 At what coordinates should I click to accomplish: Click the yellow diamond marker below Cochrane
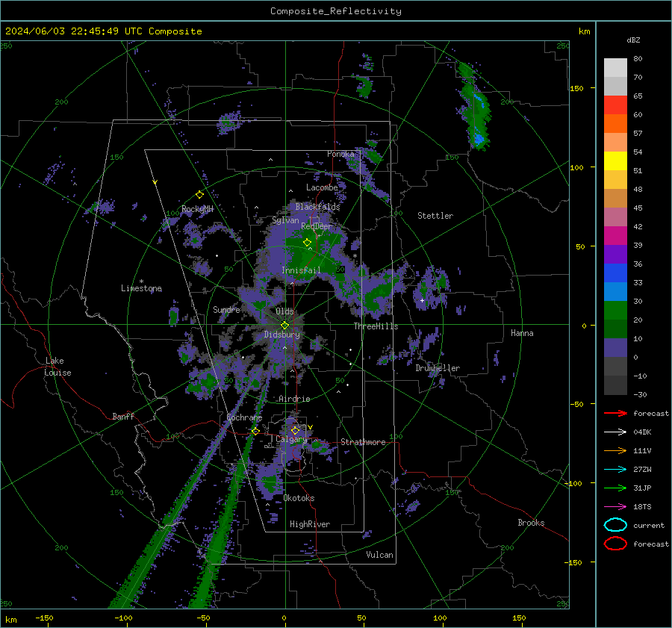pyautogui.click(x=255, y=431)
